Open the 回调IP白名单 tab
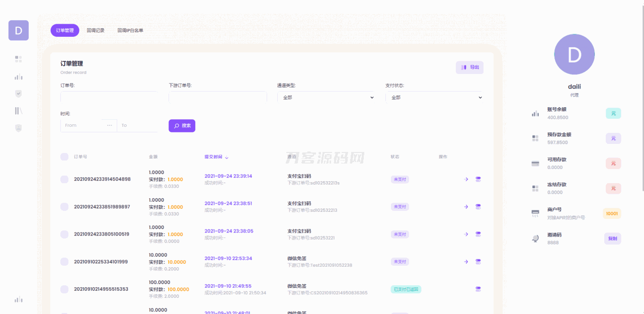The height and width of the screenshot is (314, 644). 130,31
